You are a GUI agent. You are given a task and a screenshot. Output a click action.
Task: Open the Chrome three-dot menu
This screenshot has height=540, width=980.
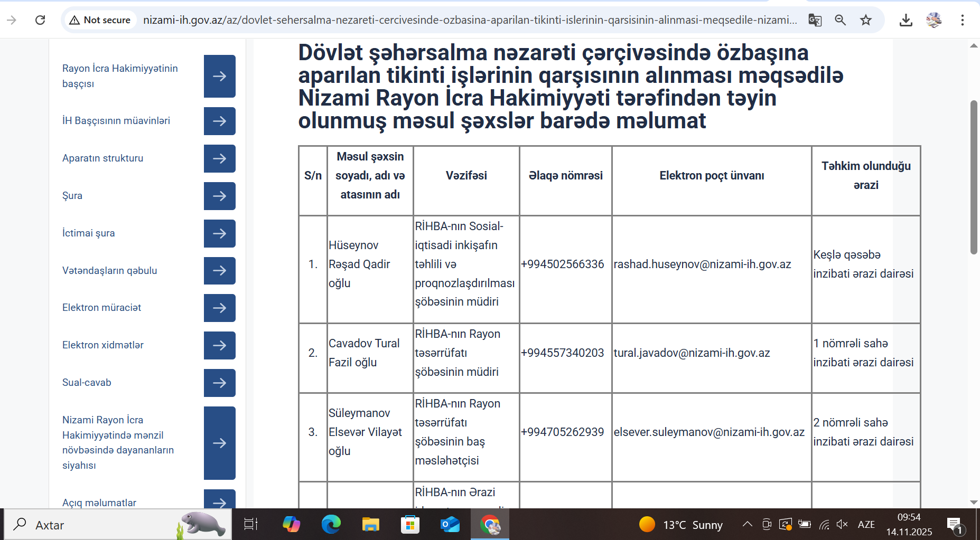(x=962, y=20)
